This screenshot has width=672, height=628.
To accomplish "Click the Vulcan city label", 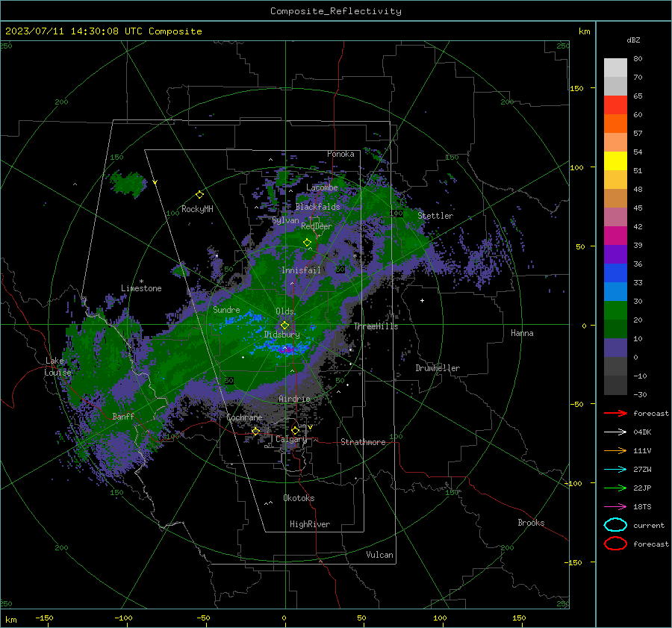I will click(x=379, y=555).
